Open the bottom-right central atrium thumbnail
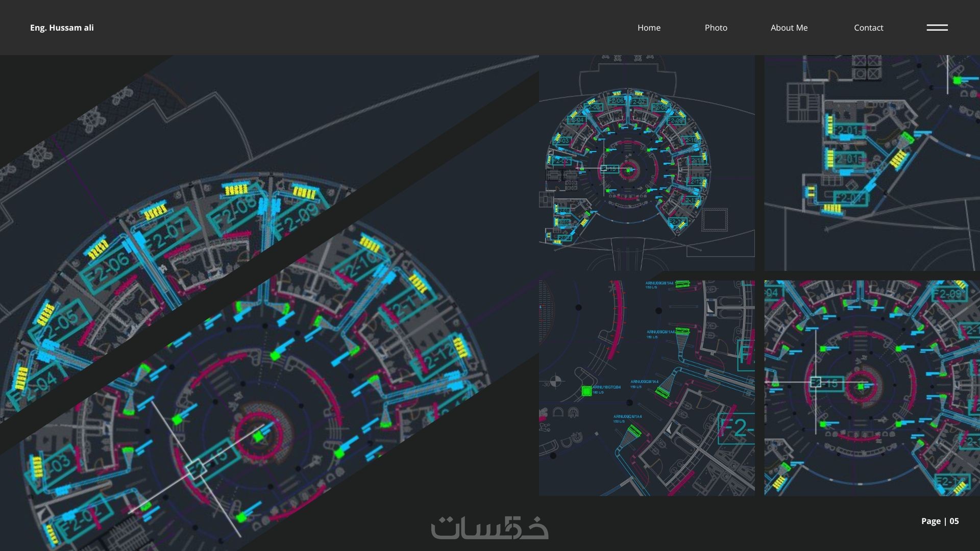This screenshot has height=551, width=980. (872, 388)
